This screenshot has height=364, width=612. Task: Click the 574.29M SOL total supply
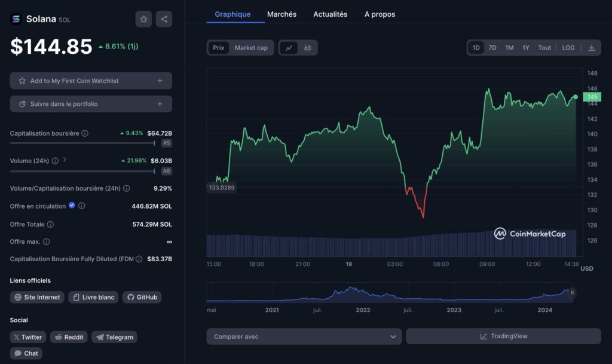coord(152,224)
